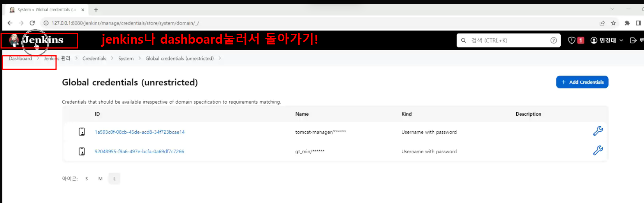View site information icon in address bar
Screen dimensions: 644x203
coord(46,23)
